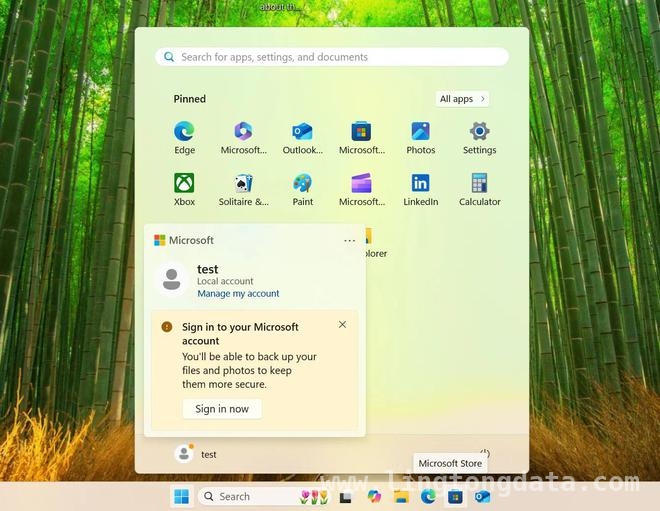Launch the Paint app

tap(303, 190)
